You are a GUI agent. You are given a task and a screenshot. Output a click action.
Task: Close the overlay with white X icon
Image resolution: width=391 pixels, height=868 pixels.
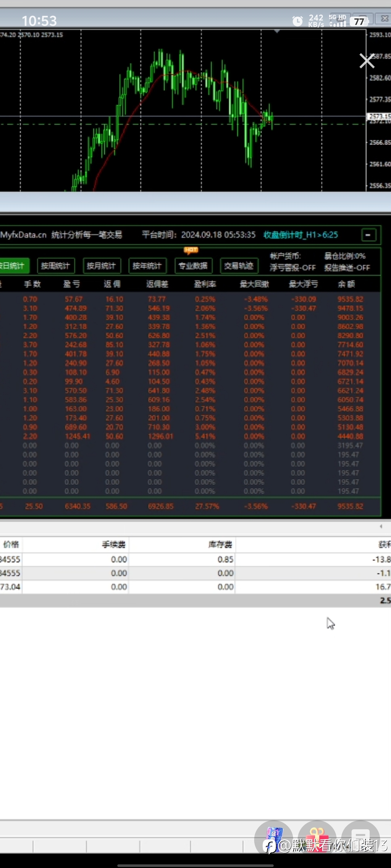pyautogui.click(x=367, y=61)
